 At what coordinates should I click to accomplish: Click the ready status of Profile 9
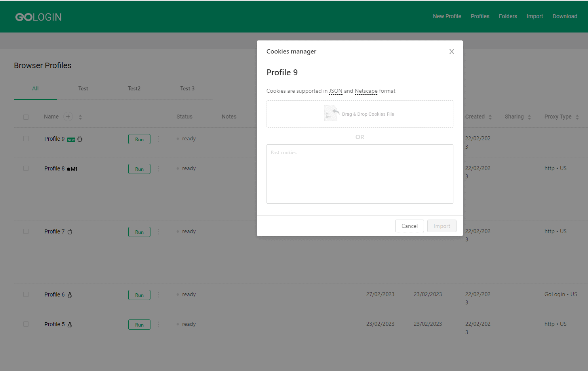point(189,139)
